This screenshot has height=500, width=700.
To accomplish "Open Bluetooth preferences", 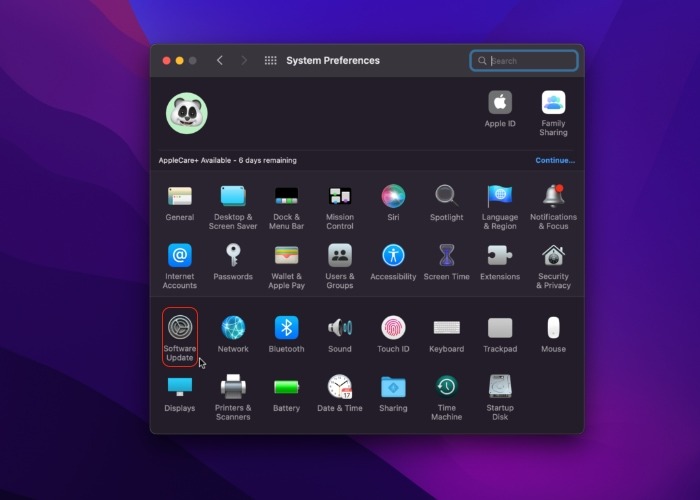I will [x=286, y=334].
